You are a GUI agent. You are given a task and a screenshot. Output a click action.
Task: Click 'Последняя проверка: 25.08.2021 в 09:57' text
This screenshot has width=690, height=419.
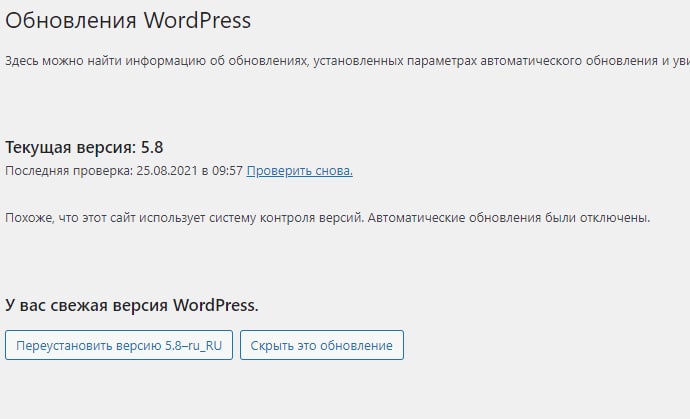[x=124, y=171]
